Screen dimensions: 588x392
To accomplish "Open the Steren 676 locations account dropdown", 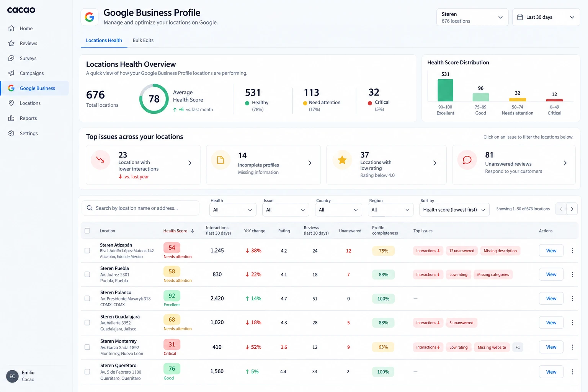I will [x=472, y=17].
